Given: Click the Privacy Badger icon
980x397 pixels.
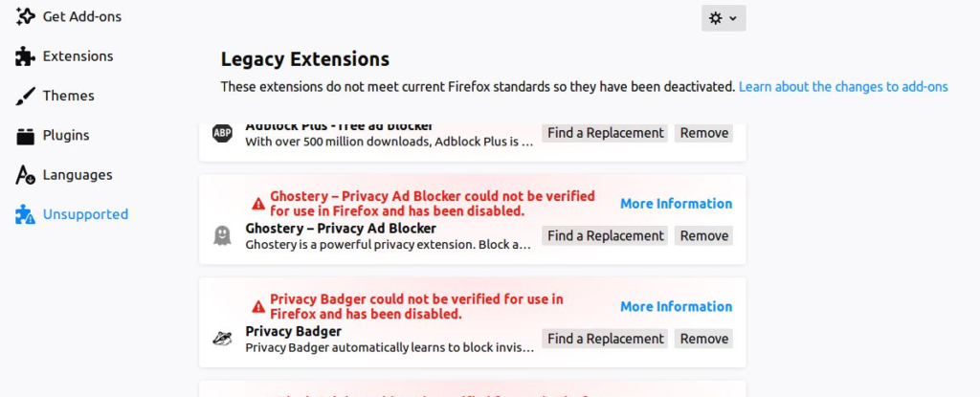Looking at the screenshot, I should tap(222, 338).
